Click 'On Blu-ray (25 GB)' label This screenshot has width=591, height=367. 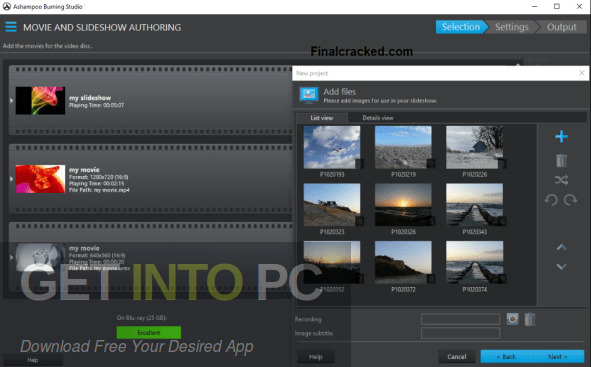141,318
